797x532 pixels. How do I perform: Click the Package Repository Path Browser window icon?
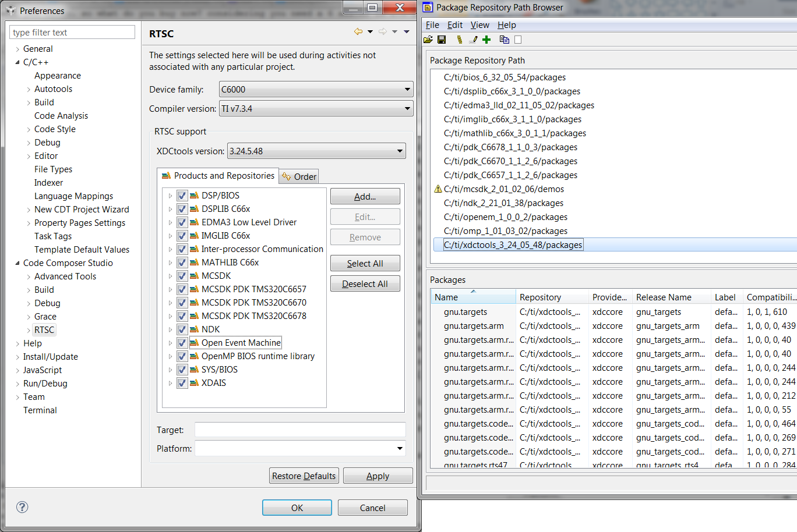[x=428, y=7]
